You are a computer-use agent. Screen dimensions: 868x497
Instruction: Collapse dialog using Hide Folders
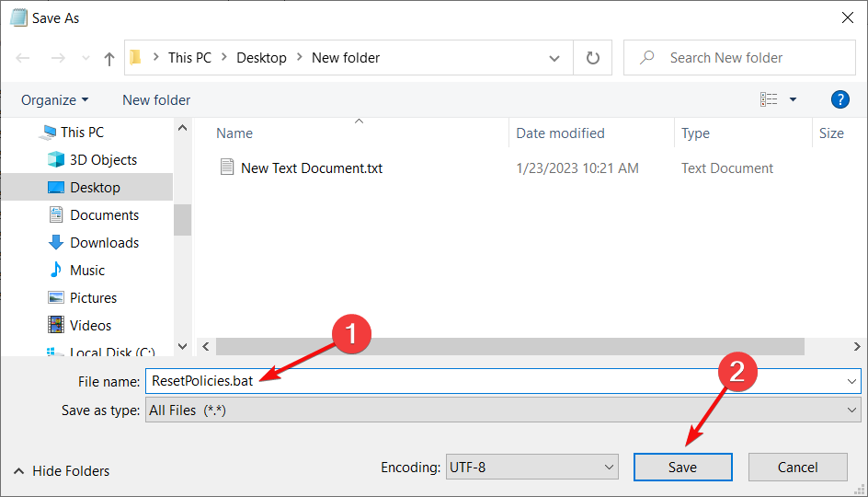tap(62, 471)
